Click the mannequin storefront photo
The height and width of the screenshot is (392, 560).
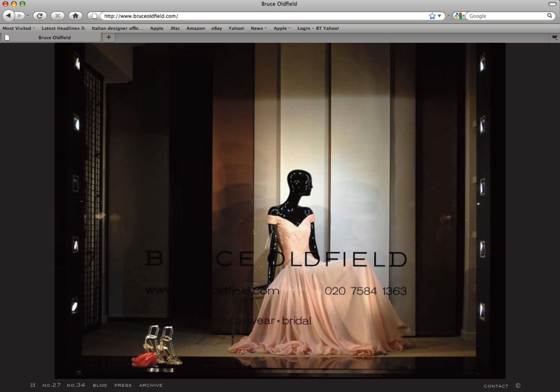[x=280, y=211]
